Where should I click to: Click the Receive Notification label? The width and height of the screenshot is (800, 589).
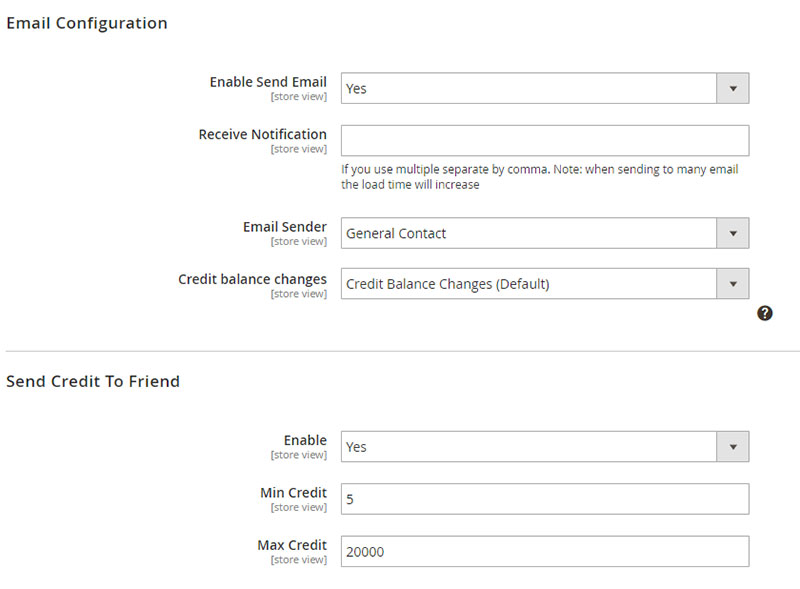coord(262,134)
